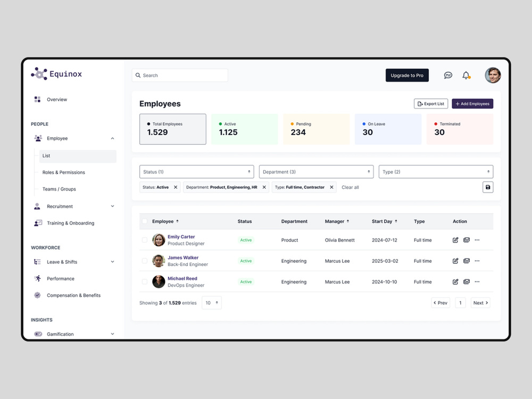Click Upgrade to Pro button

pos(407,76)
